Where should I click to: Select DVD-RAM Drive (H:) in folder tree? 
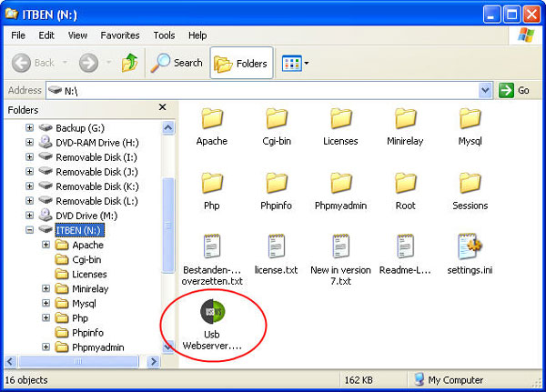pos(97,143)
